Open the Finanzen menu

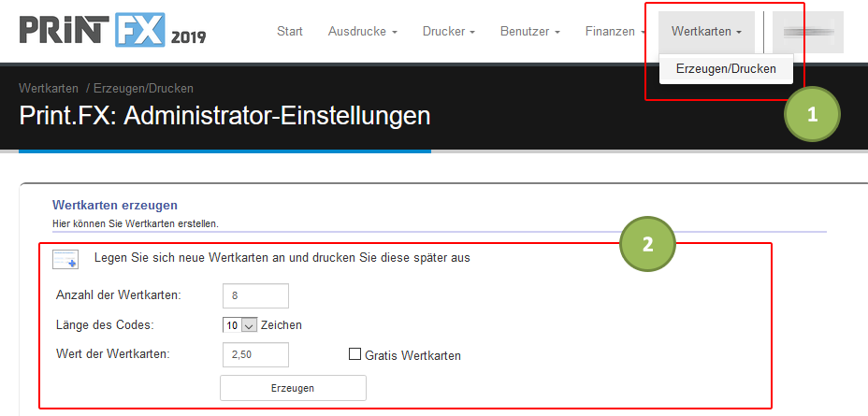(614, 32)
